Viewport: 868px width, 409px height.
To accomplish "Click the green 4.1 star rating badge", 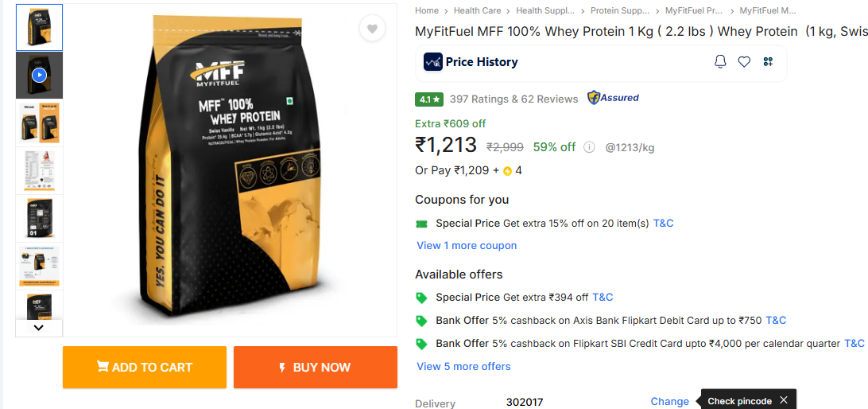I will coord(429,99).
